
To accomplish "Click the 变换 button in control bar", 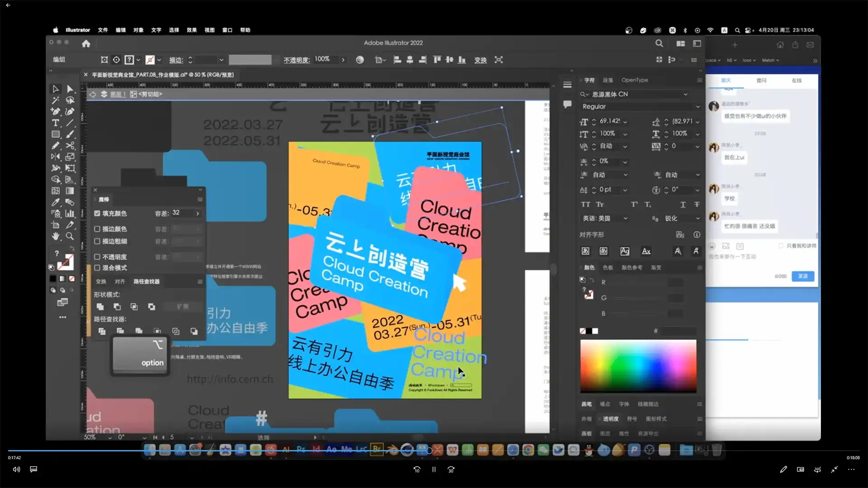I will pyautogui.click(x=480, y=60).
